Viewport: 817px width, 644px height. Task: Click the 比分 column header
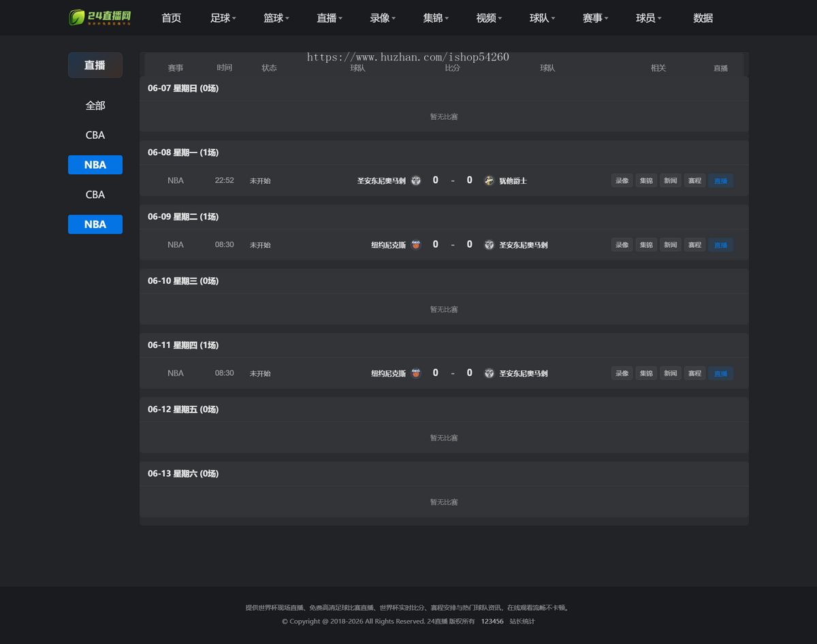(x=453, y=68)
